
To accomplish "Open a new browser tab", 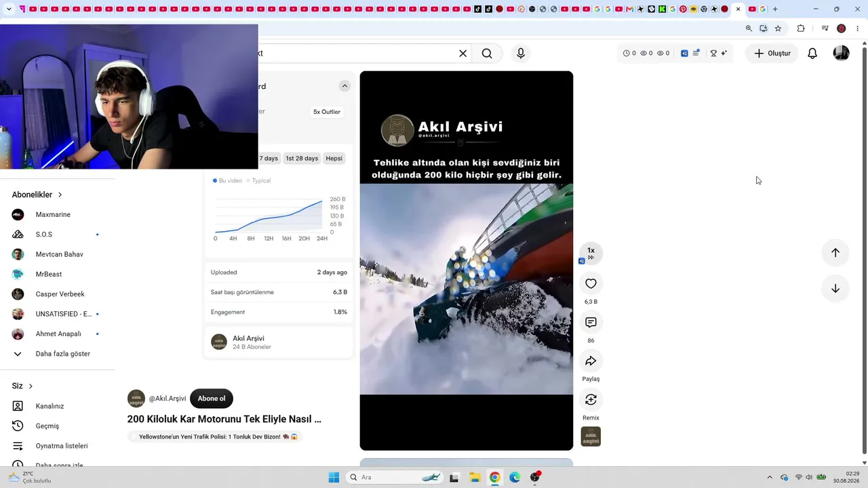I will click(775, 9).
